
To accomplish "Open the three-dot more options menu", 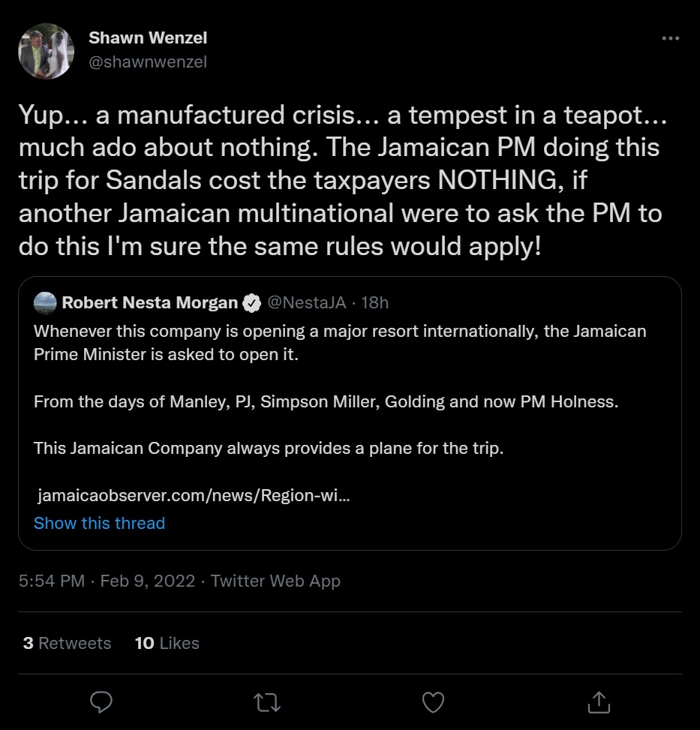I will (670, 39).
